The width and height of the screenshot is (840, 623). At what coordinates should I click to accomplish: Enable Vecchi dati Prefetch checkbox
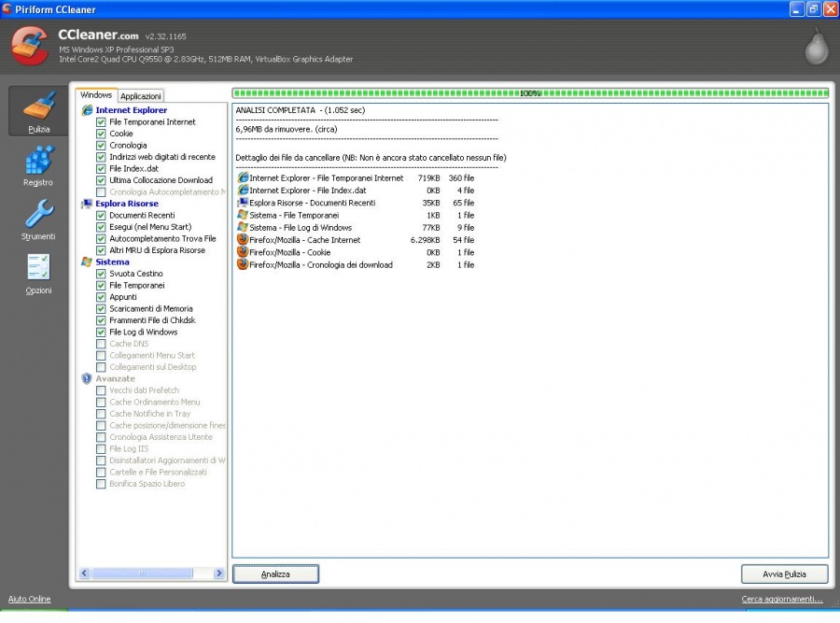[101, 390]
